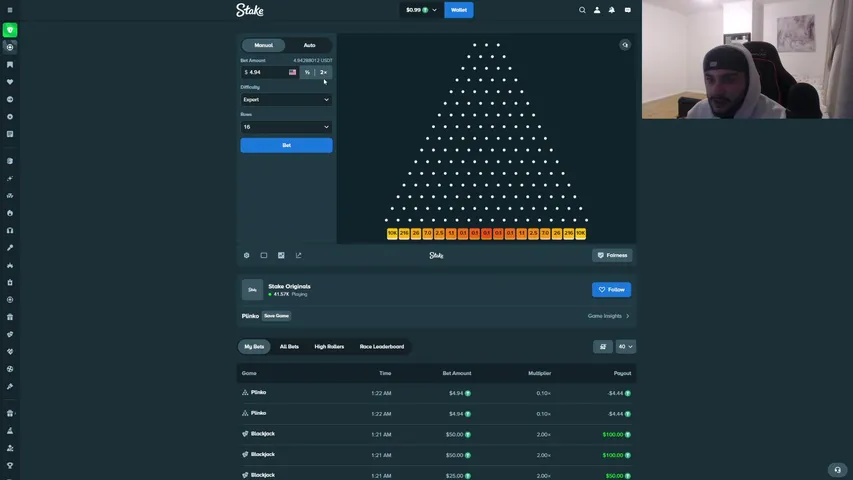This screenshot has width=853, height=480.
Task: Click the green shield icon in sidebar
Action: 10,30
